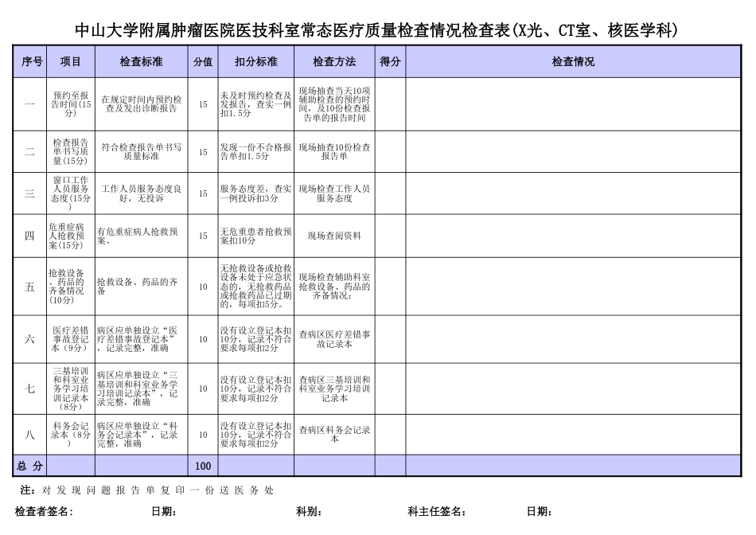
Task: Click the row number 五 cell
Action: coord(30,287)
